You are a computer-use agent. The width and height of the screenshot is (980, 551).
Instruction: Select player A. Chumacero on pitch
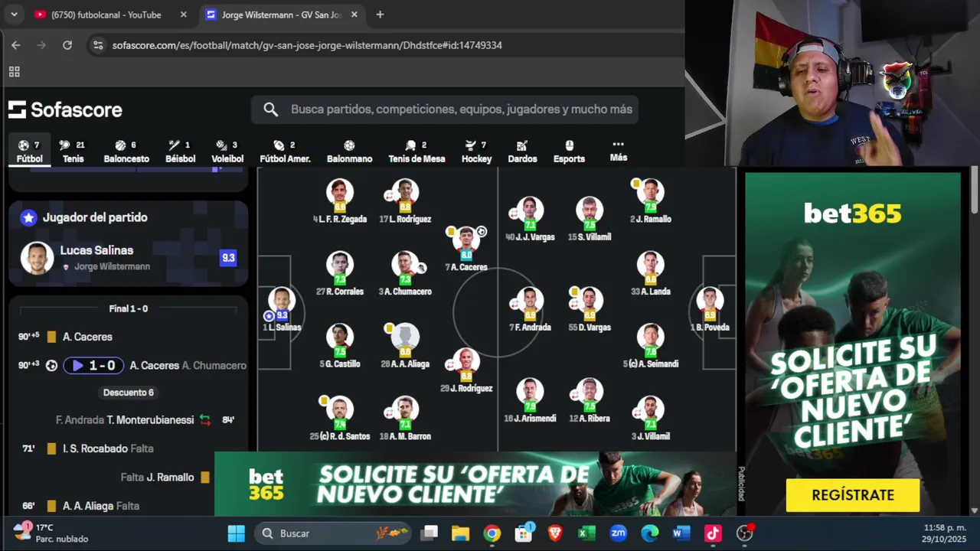pyautogui.click(x=405, y=274)
